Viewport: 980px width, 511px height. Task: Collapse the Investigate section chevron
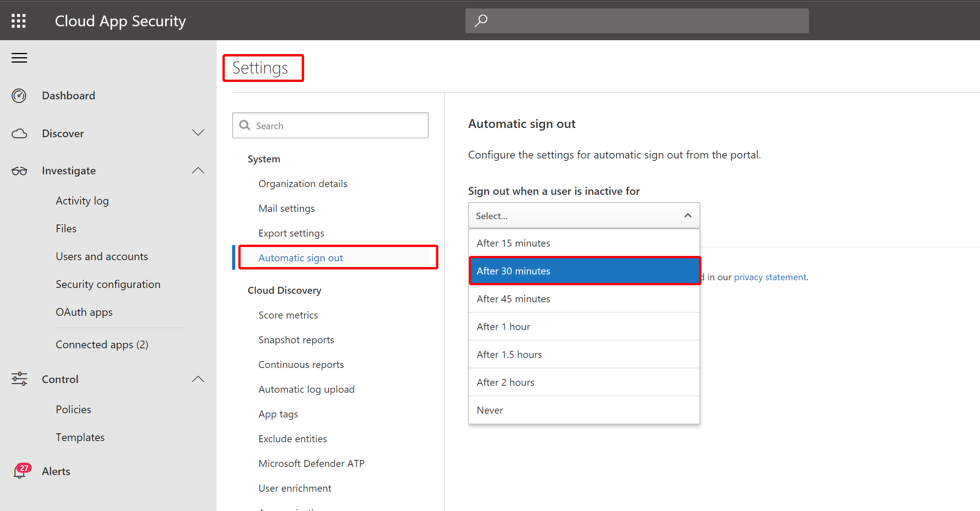tap(198, 170)
